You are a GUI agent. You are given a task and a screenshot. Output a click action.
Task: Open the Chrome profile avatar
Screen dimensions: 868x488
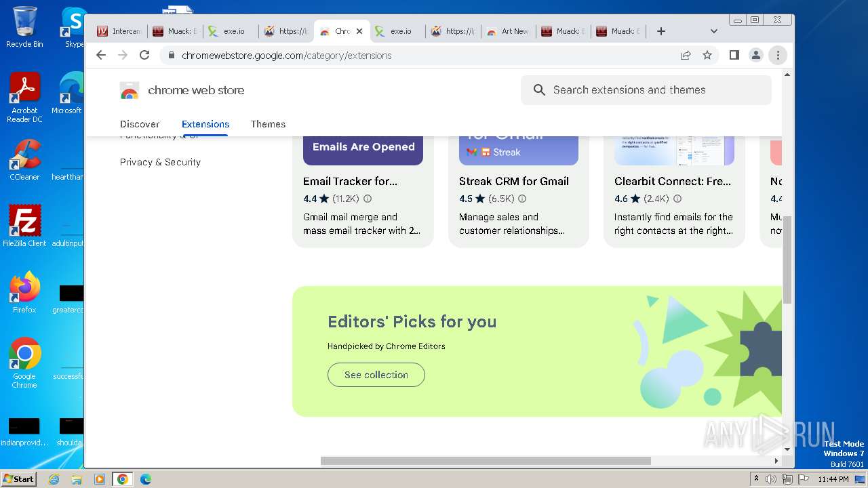point(755,56)
